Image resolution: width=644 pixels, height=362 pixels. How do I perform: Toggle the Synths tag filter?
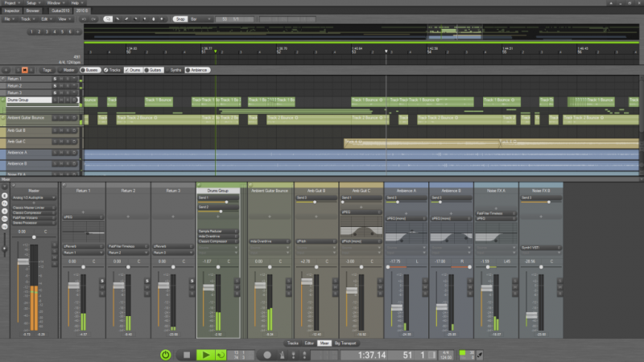(174, 70)
